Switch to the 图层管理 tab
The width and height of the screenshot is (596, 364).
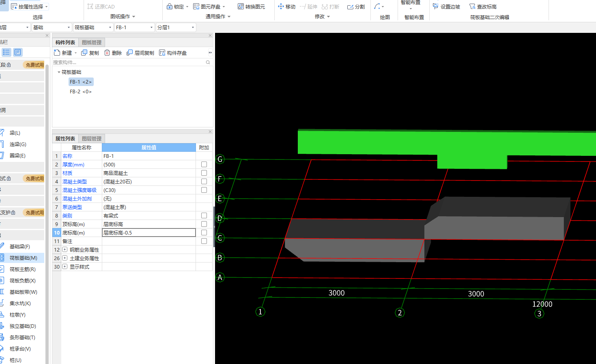point(92,138)
